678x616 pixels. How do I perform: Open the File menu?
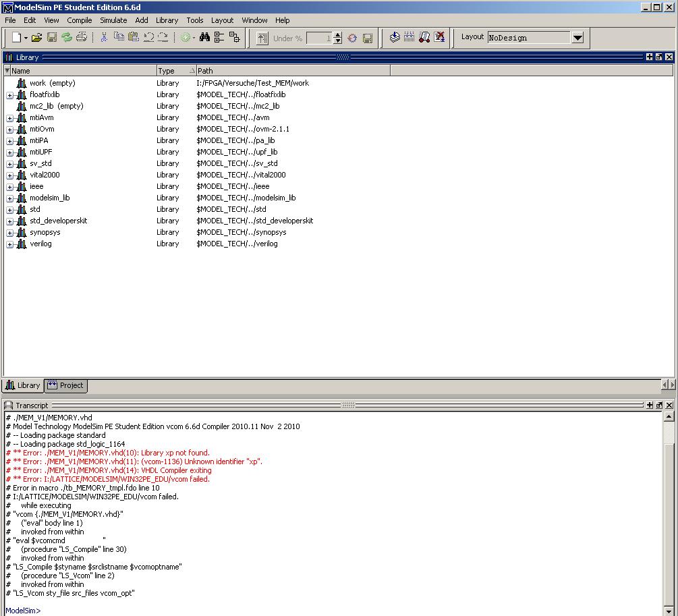point(10,20)
